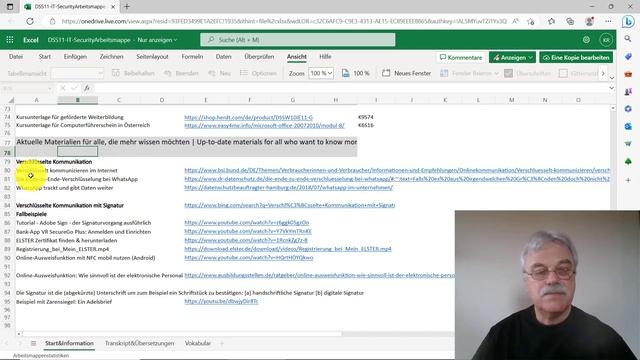Open the Edge sidebar Outlook icon
Viewport: 640px width, 360px height.
point(628,127)
